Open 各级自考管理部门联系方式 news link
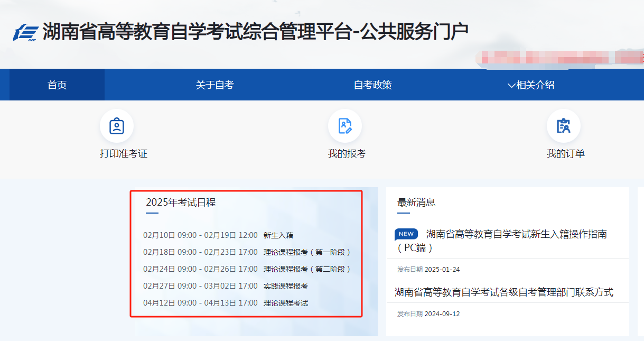This screenshot has height=341, width=644. (504, 292)
